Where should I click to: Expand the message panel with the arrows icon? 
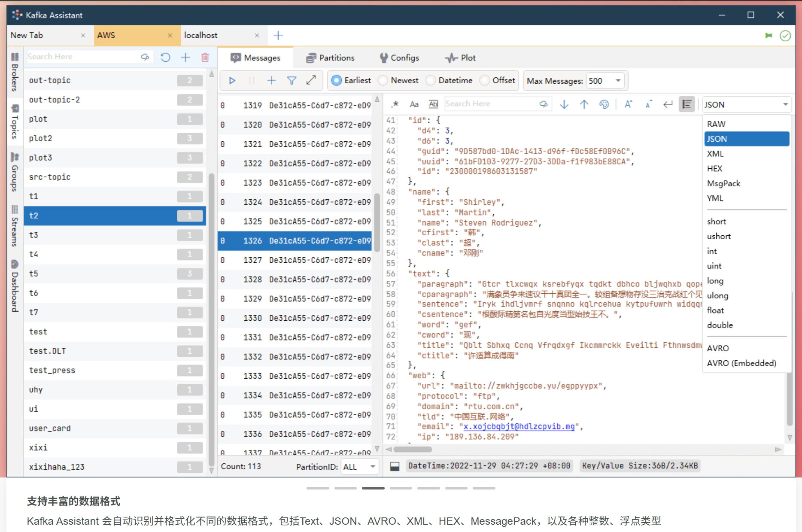point(311,80)
